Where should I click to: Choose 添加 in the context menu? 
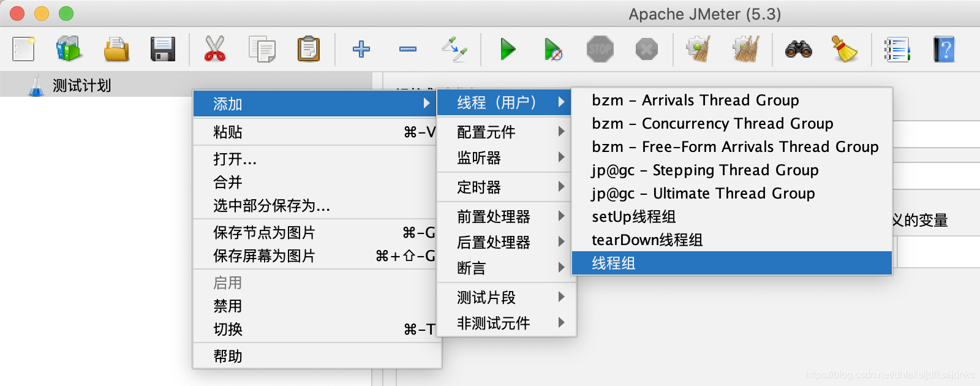coord(315,104)
